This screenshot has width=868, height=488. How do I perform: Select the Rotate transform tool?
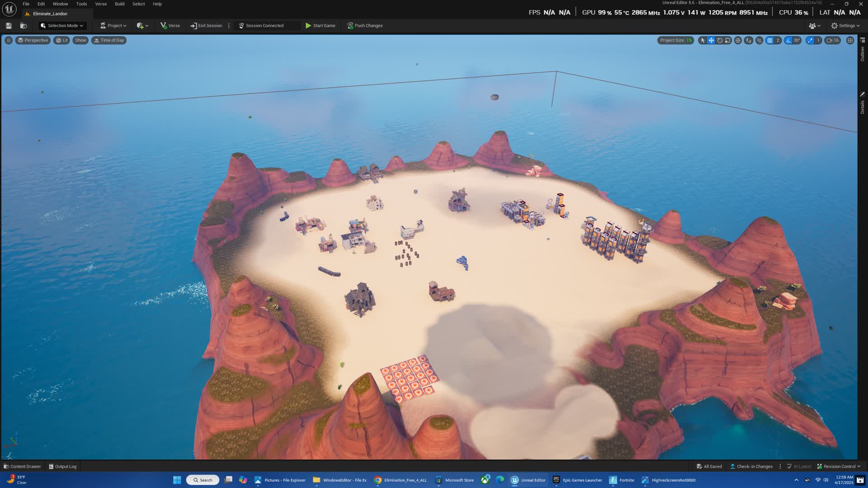click(x=719, y=40)
